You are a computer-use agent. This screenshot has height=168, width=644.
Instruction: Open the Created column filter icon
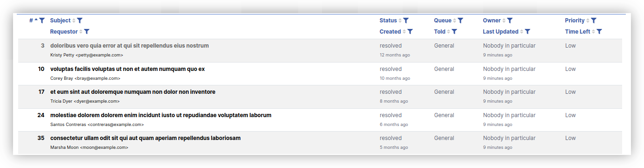[x=410, y=32]
